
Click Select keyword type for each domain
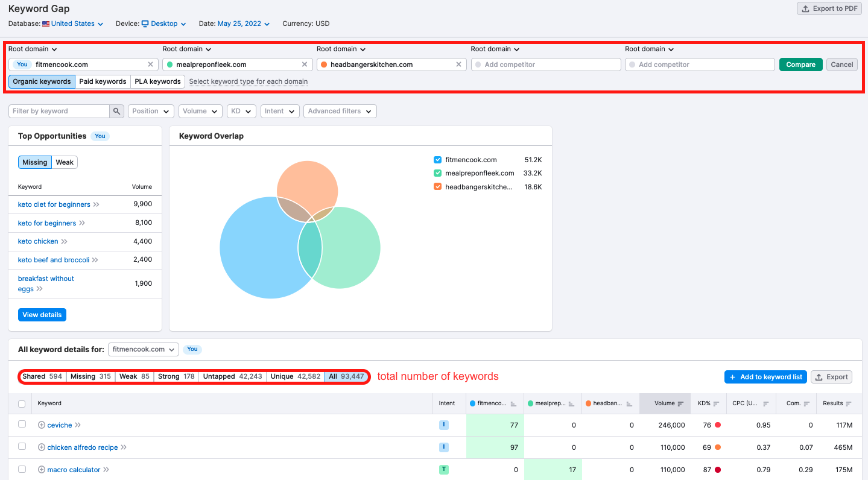click(x=249, y=81)
